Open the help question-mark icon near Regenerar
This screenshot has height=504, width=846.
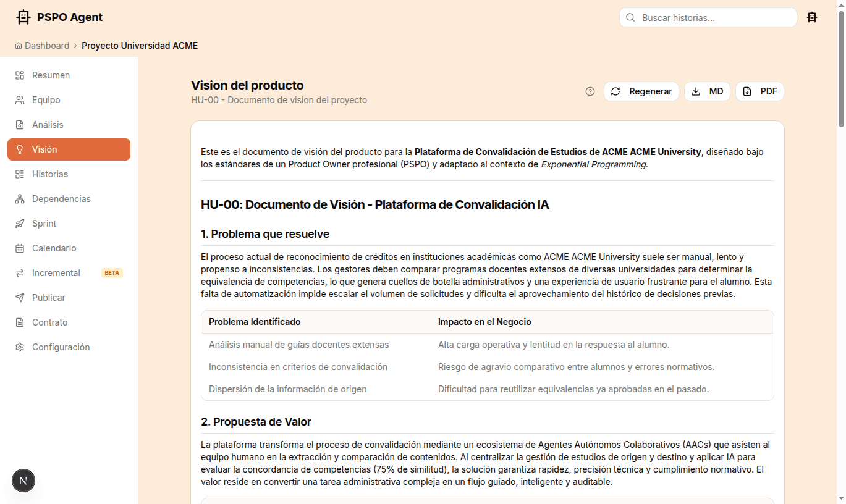tap(590, 91)
